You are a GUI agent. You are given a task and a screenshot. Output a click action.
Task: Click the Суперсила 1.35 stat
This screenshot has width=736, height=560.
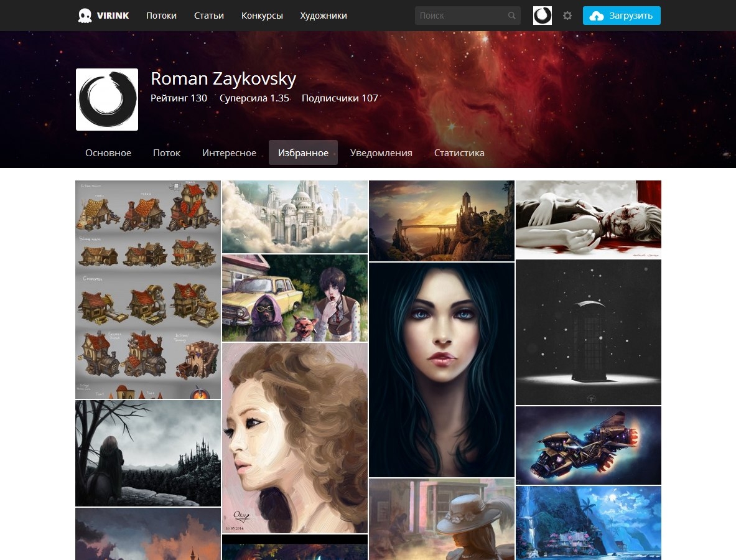254,98
